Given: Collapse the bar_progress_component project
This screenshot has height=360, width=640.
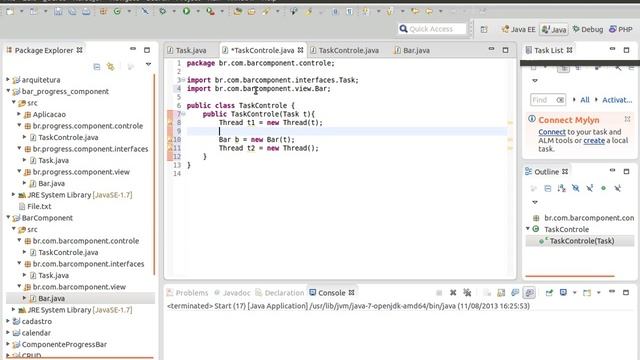Looking at the screenshot, I should point(8,91).
